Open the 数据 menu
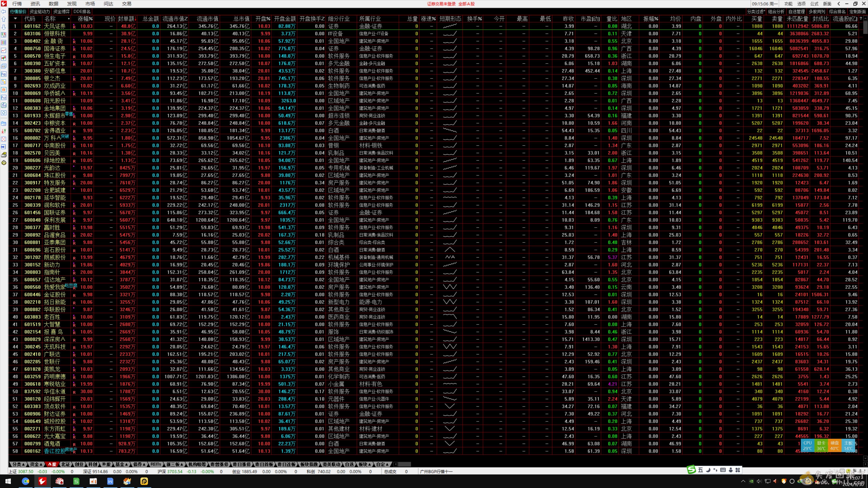The image size is (868, 488). click(53, 4)
